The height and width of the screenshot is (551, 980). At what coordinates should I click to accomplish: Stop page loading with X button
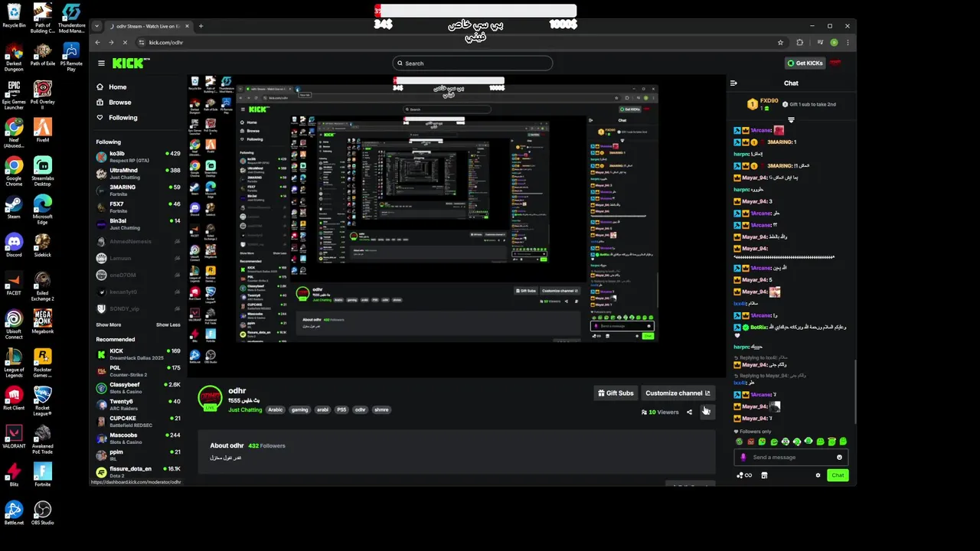[x=125, y=42]
